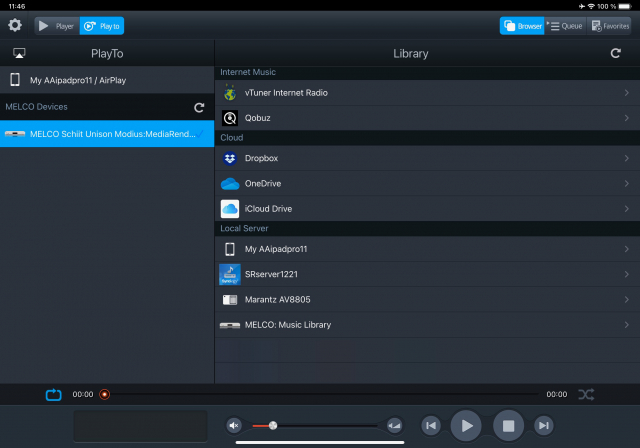Viewport: 640px width, 448px height.
Task: Stop playback
Action: click(509, 426)
